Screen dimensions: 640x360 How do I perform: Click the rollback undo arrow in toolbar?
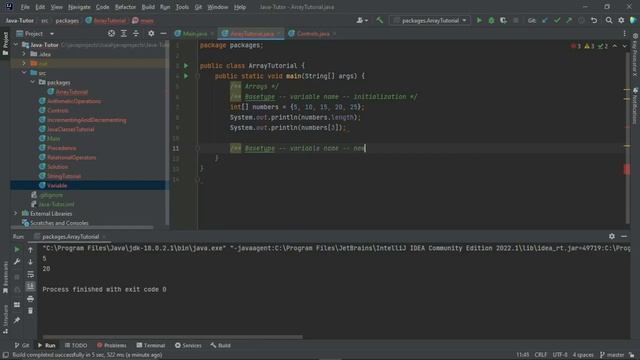(x=594, y=20)
